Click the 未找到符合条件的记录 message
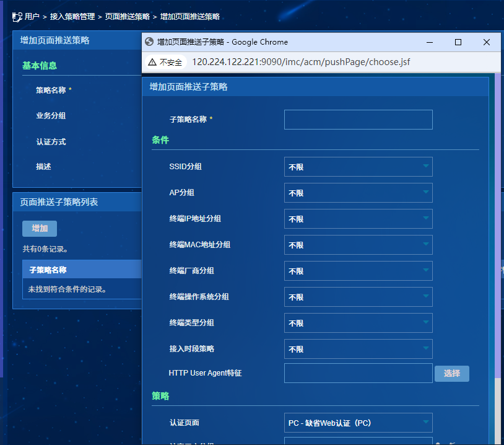Viewport: 504px width, 445px height. point(67,289)
